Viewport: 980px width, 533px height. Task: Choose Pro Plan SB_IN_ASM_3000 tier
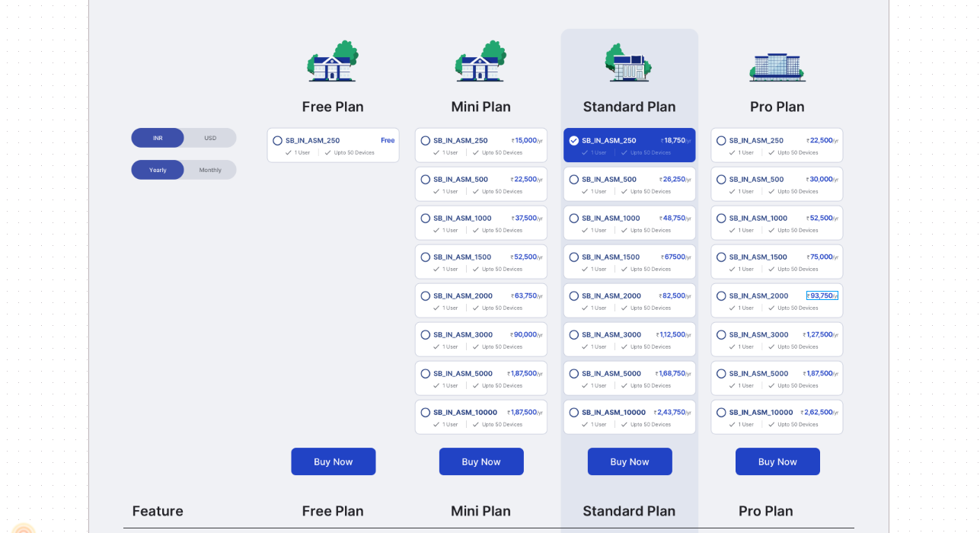click(721, 335)
